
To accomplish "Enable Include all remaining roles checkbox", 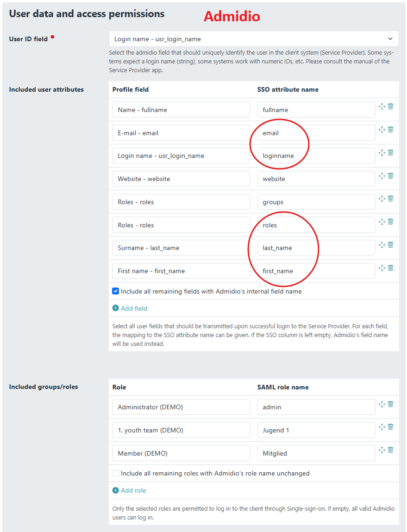I will 116,473.
